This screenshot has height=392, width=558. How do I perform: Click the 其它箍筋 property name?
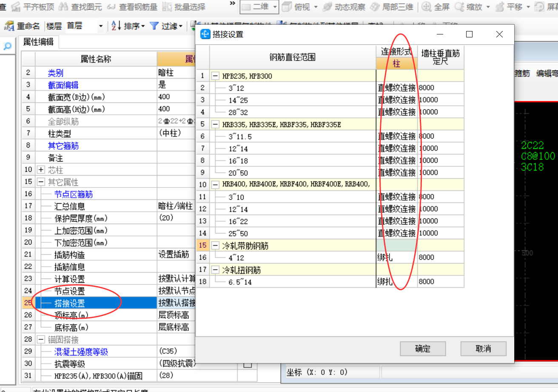pos(63,146)
